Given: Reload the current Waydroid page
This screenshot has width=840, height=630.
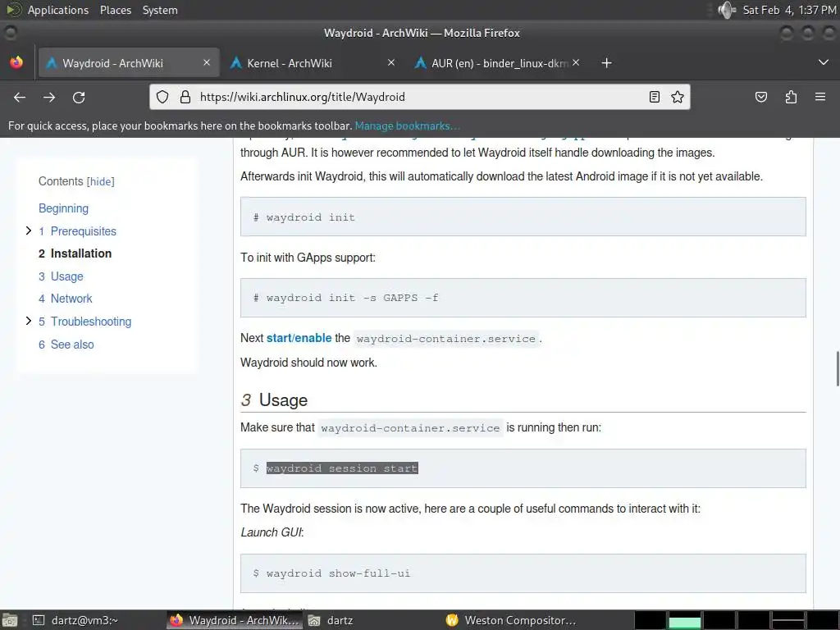Looking at the screenshot, I should 79,97.
